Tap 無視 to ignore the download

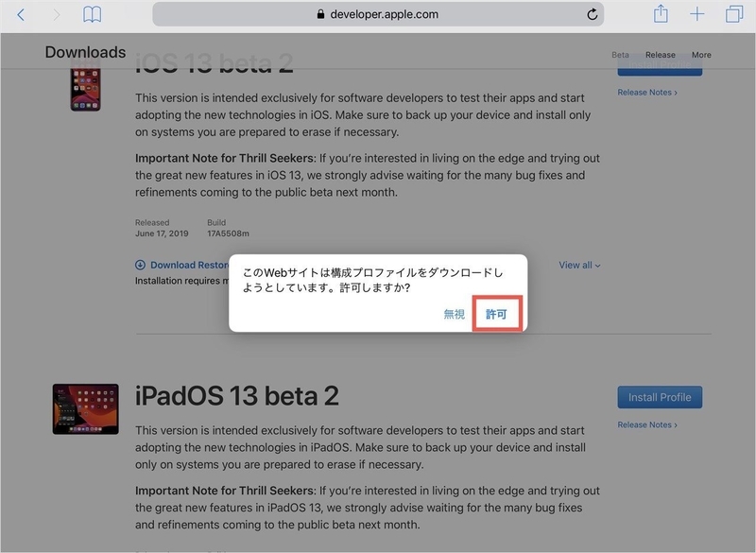pyautogui.click(x=455, y=315)
